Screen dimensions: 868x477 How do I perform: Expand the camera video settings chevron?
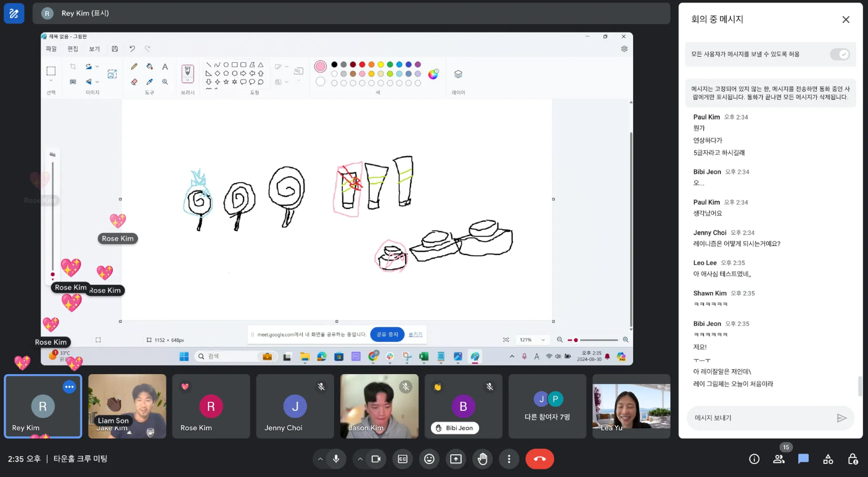[x=360, y=459]
